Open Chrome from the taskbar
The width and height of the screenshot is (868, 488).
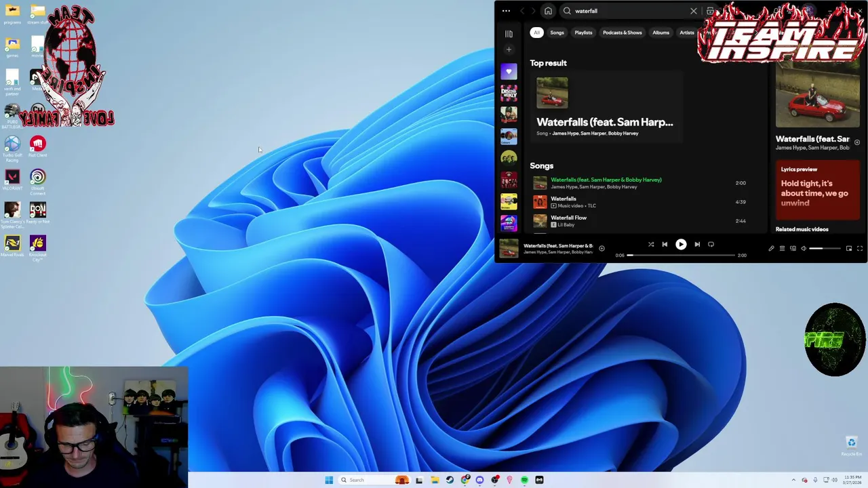tap(465, 480)
